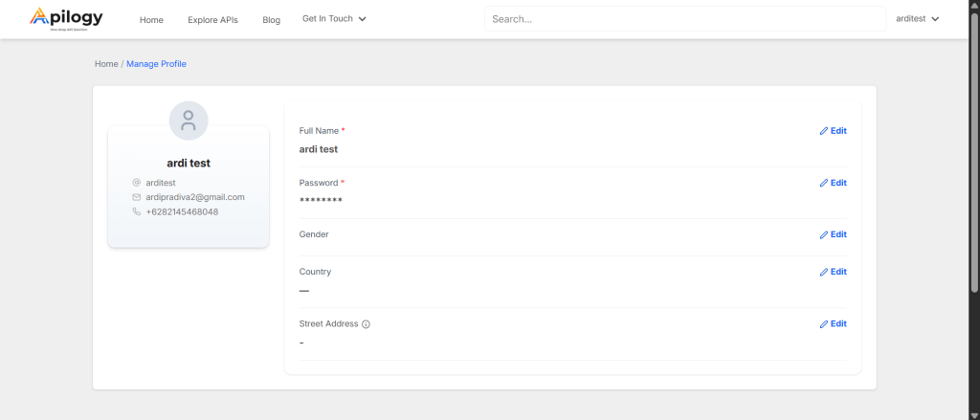Image resolution: width=980 pixels, height=420 pixels.
Task: Click the Street Address info icon
Action: [x=367, y=324]
